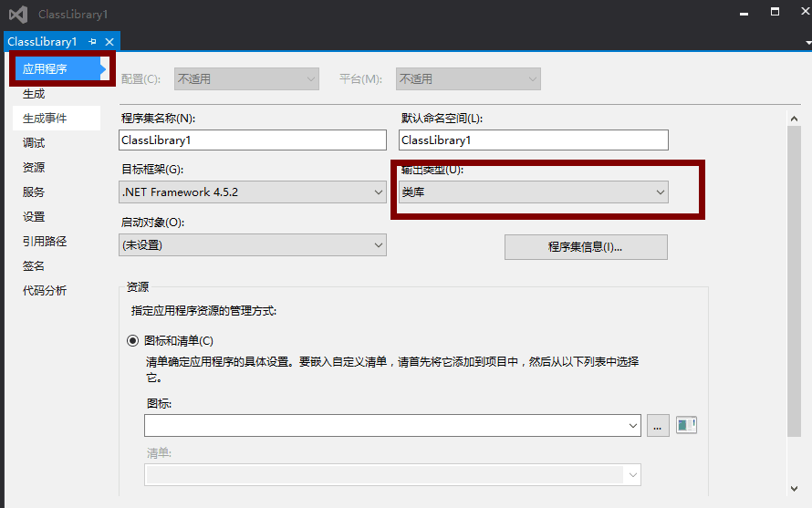The height and width of the screenshot is (508, 812).
Task: Switch to the 生成事件 side tab
Action: pos(58,118)
